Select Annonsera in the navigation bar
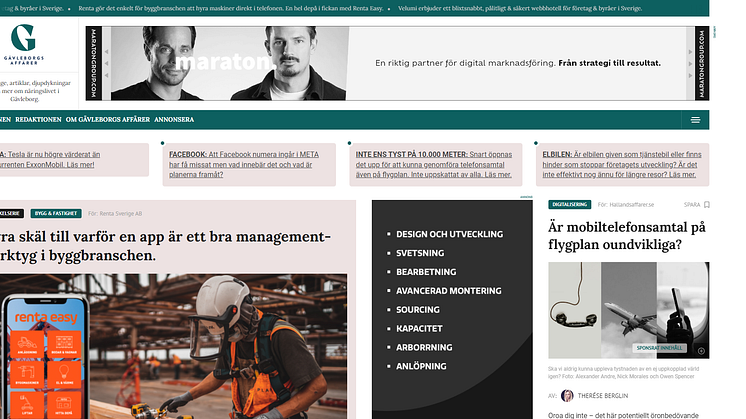746x419 pixels. pyautogui.click(x=174, y=119)
